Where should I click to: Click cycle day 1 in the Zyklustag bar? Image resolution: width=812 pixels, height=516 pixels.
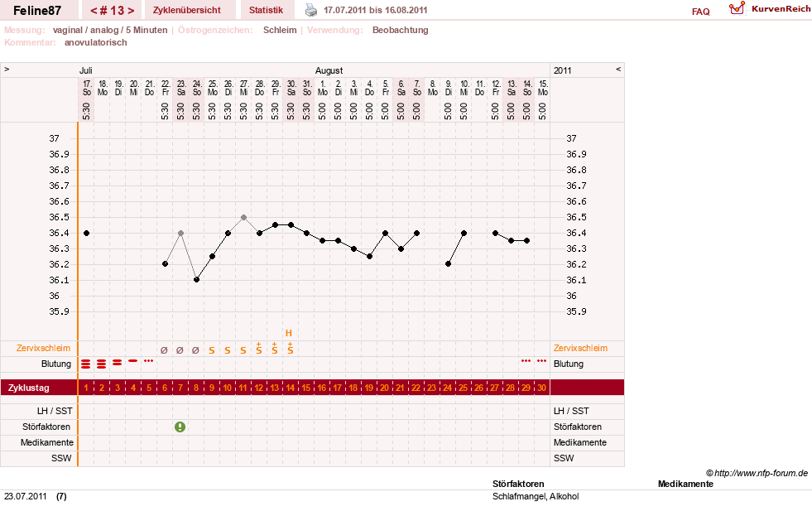(x=86, y=388)
